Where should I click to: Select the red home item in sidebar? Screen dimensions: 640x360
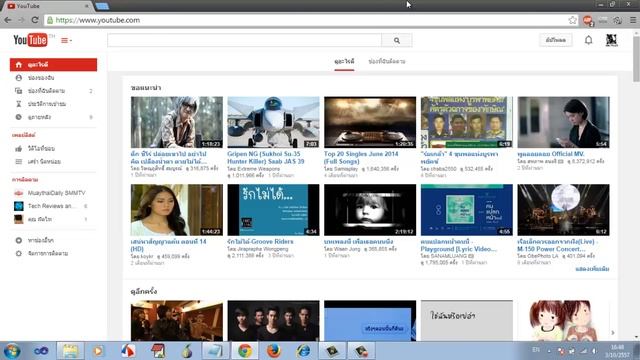pyautogui.click(x=53, y=64)
